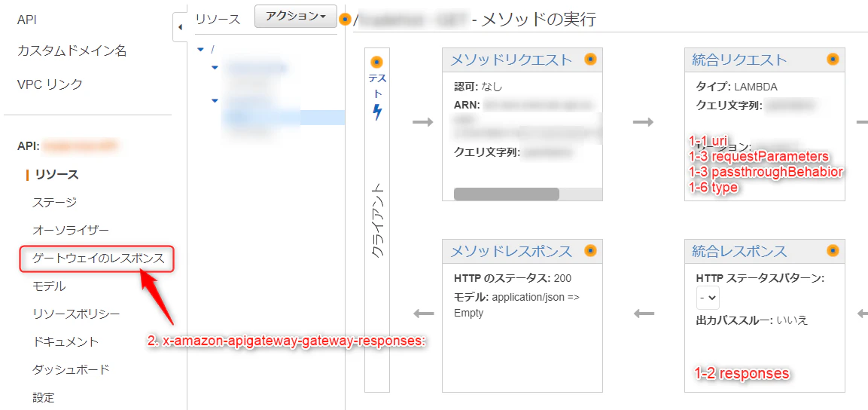Click the lightning bolt test icon

377,112
